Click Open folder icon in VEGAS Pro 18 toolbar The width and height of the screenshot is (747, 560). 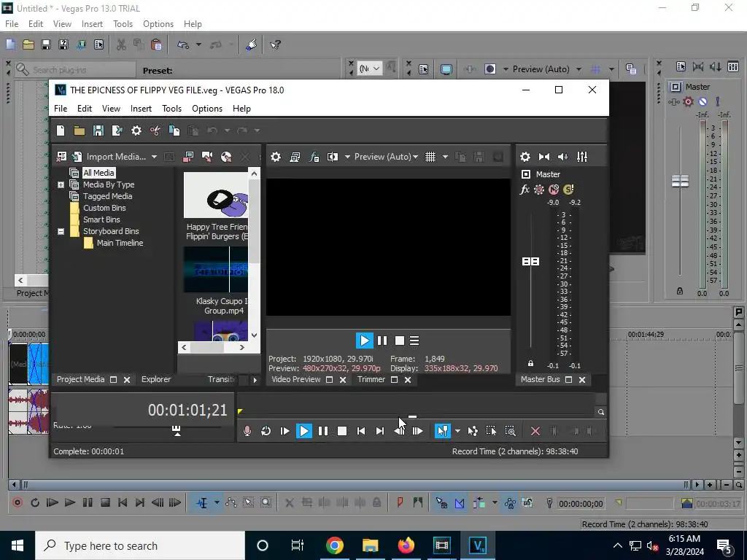79,131
